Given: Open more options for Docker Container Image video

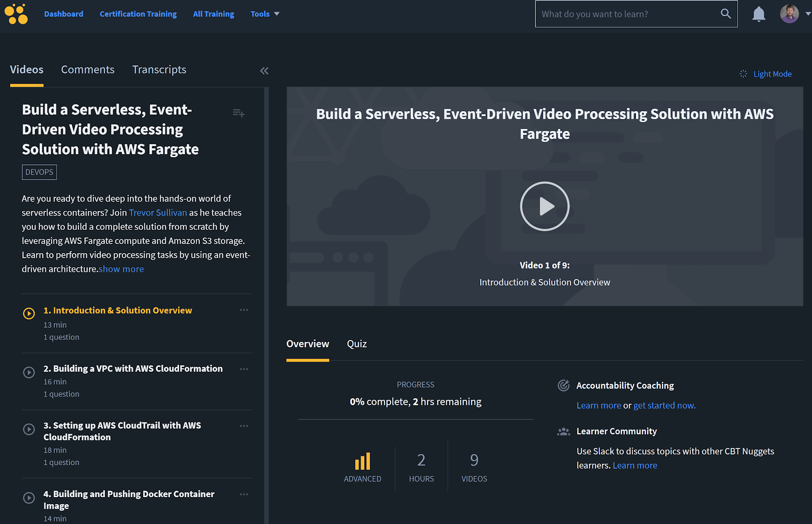Looking at the screenshot, I should pyautogui.click(x=244, y=494).
